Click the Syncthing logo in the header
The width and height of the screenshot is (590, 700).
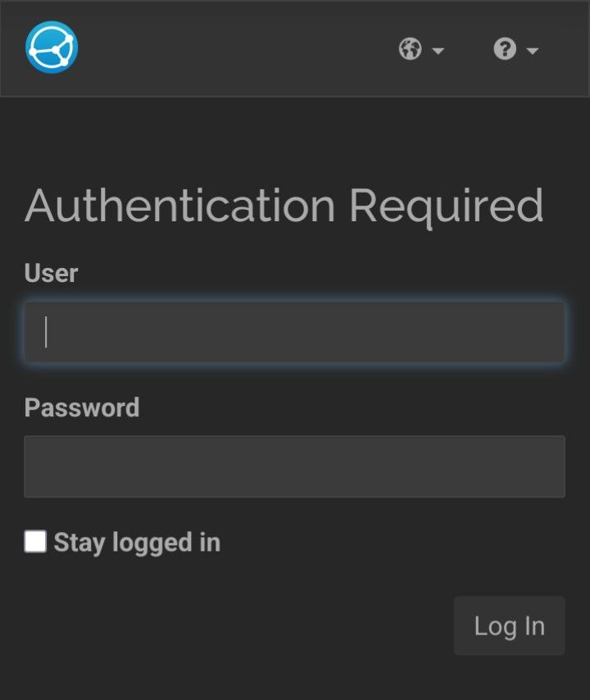pos(52,48)
